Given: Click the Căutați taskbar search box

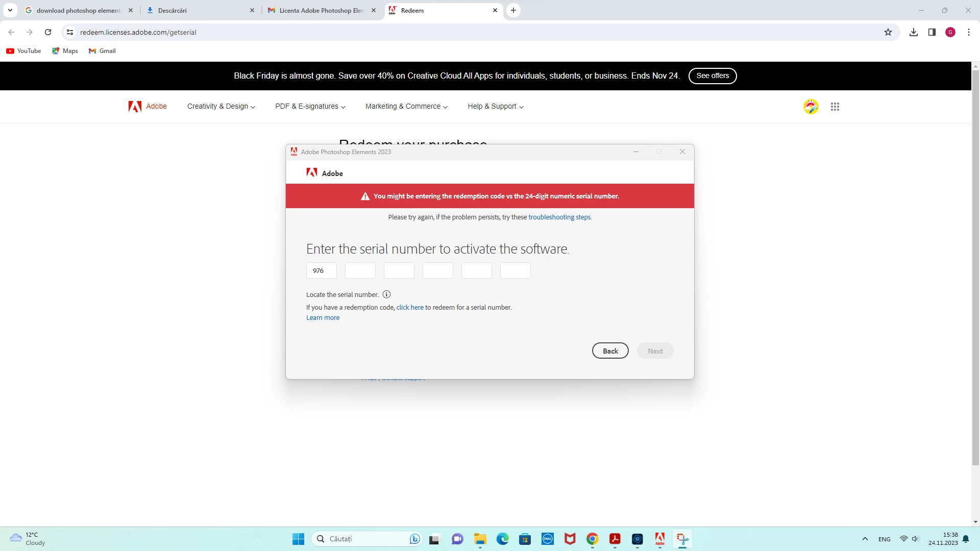Looking at the screenshot, I should click(x=367, y=539).
